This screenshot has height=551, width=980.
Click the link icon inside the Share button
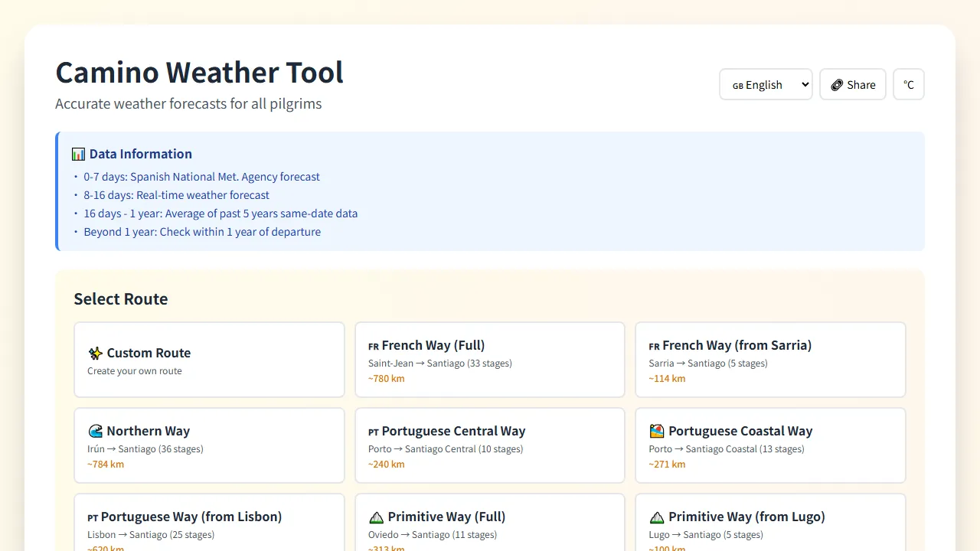point(835,84)
